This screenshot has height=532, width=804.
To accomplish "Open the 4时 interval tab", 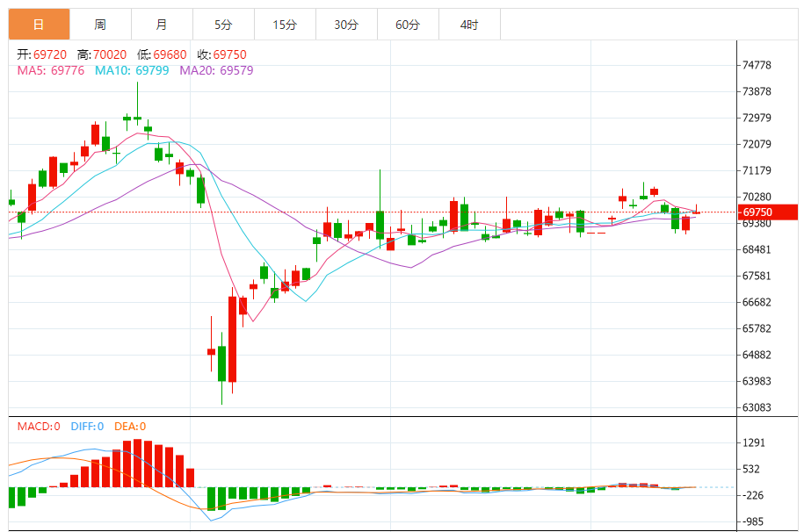I will [470, 24].
